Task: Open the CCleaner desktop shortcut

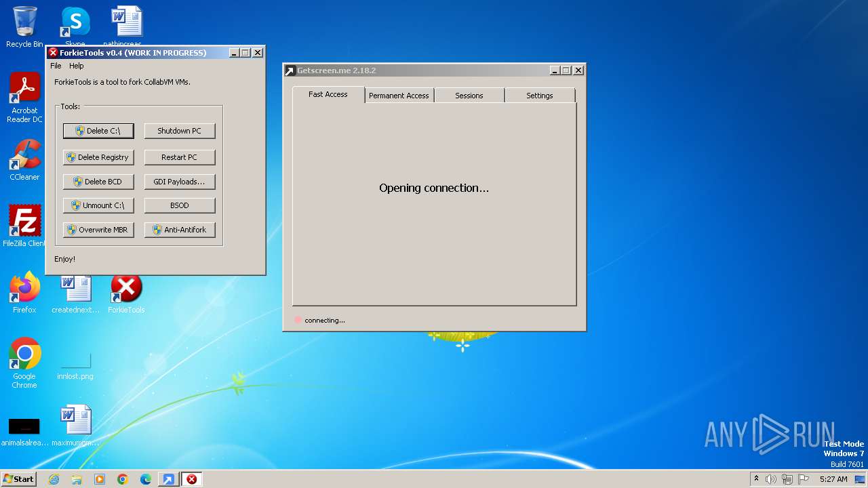Action: pos(24,160)
